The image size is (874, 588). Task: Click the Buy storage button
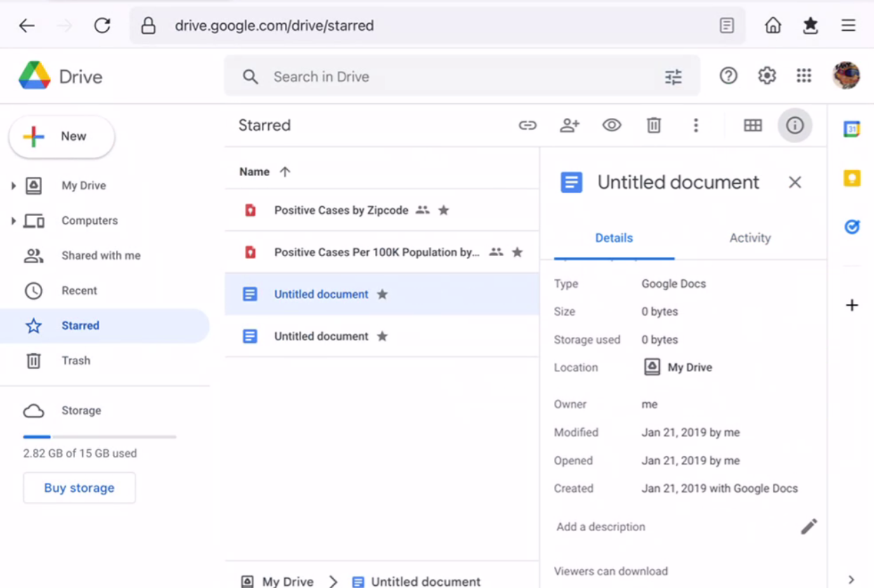coord(79,488)
